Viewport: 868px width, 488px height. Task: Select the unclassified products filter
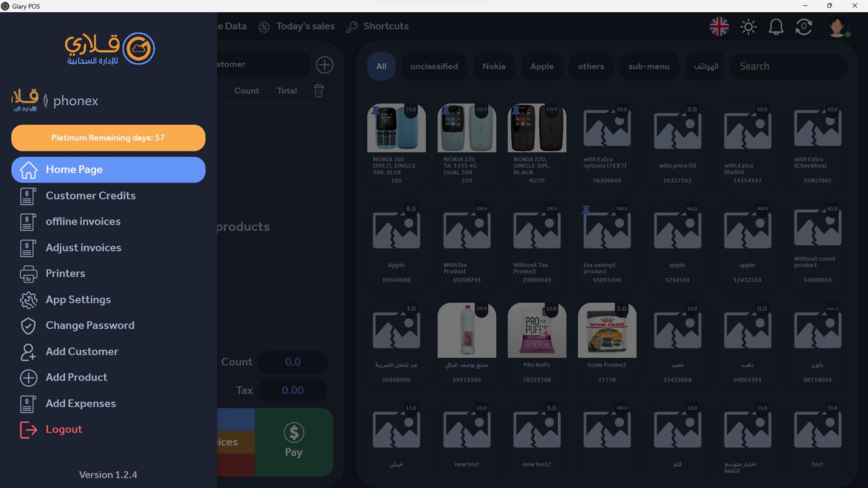[434, 66]
